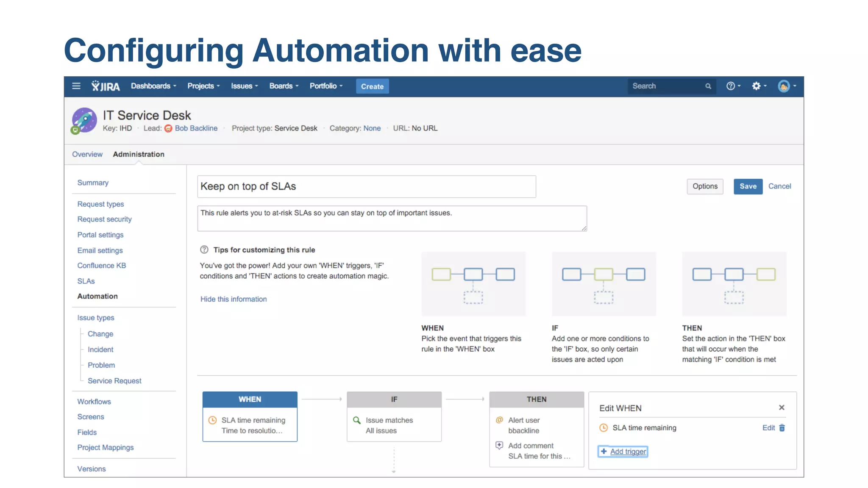868x488 pixels.
Task: Click the rule description text area
Action: 392,219
